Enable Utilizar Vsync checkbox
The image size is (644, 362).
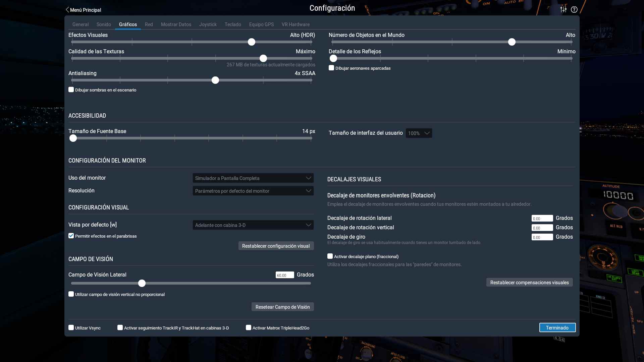pos(71,327)
